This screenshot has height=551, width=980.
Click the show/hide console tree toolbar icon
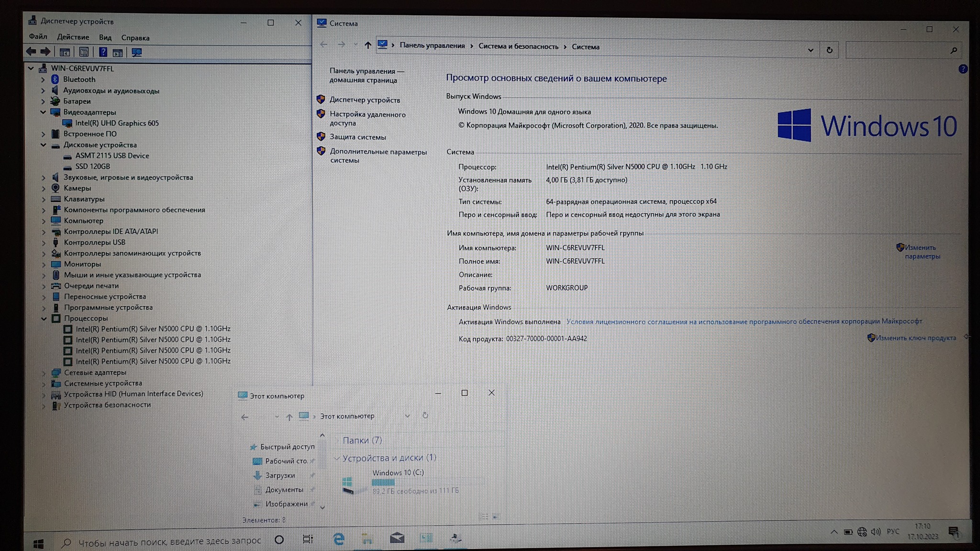click(x=65, y=53)
